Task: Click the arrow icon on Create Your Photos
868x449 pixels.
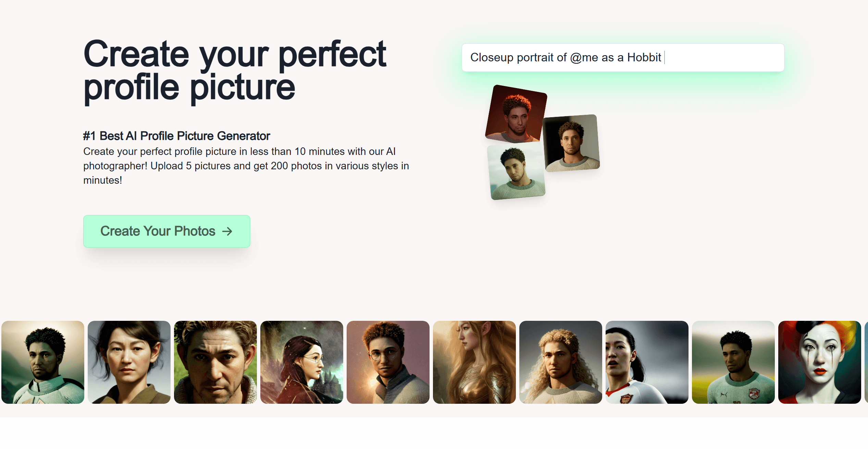Action: [x=227, y=232]
